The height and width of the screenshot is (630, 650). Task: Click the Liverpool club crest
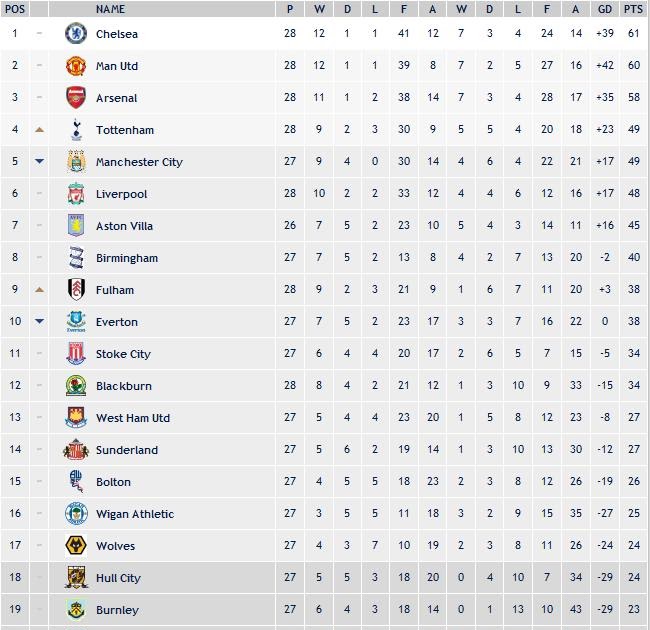[76, 194]
